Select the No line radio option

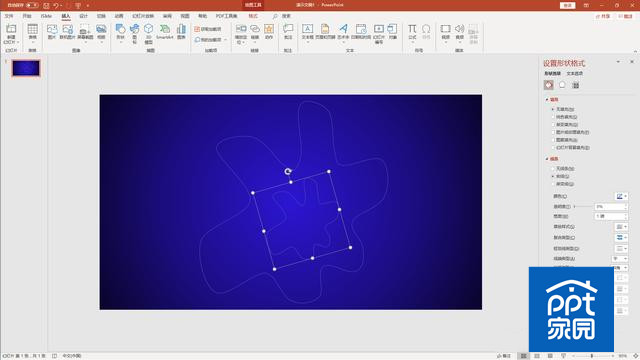tap(563, 169)
